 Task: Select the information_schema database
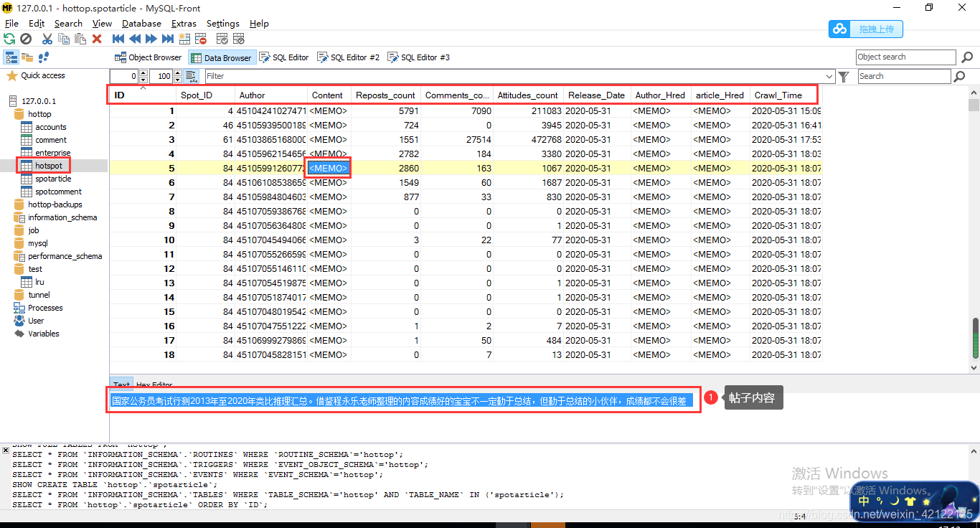56,217
